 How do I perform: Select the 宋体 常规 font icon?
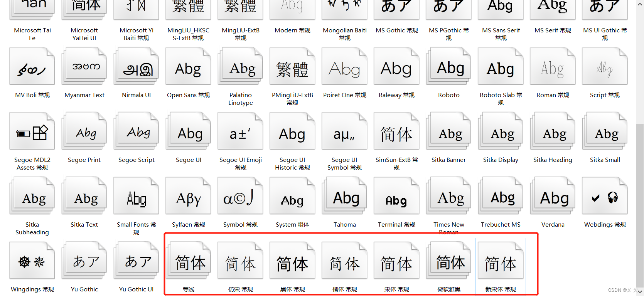(396, 260)
